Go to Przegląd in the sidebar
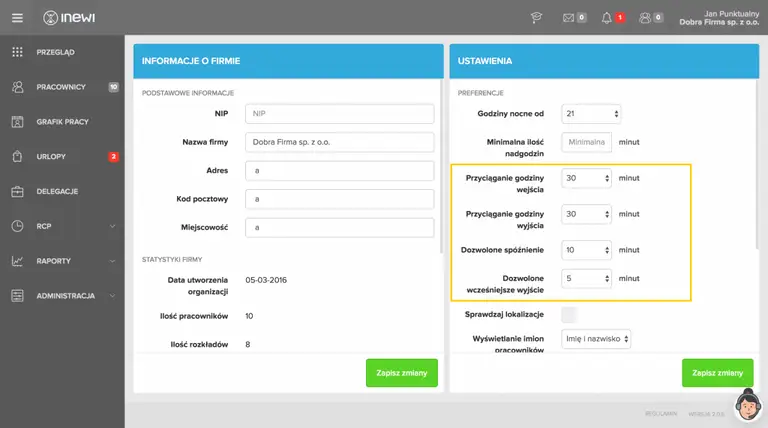 coord(56,52)
